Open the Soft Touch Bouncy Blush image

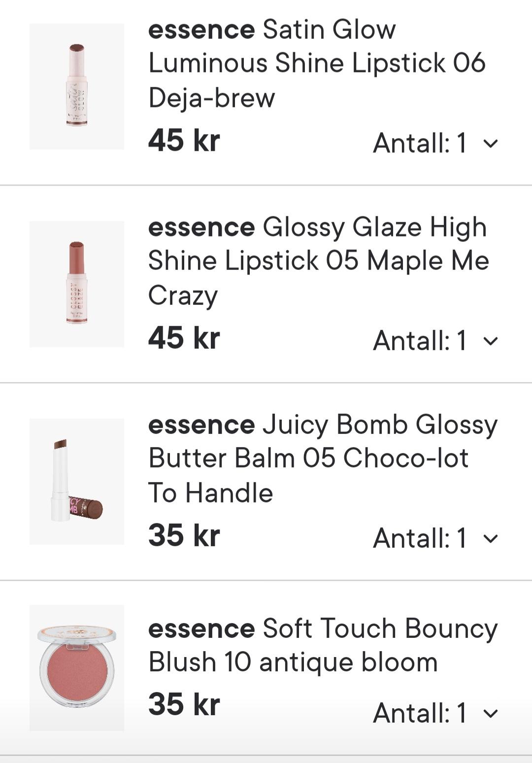click(x=77, y=667)
